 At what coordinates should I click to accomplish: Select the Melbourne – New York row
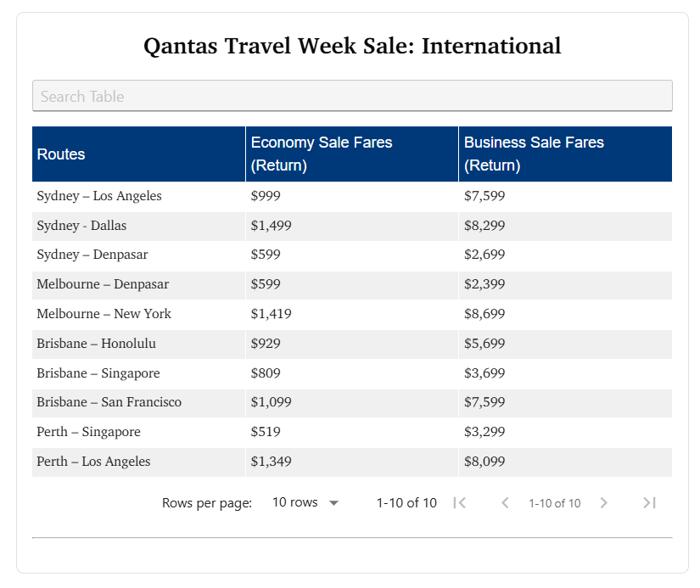104,314
